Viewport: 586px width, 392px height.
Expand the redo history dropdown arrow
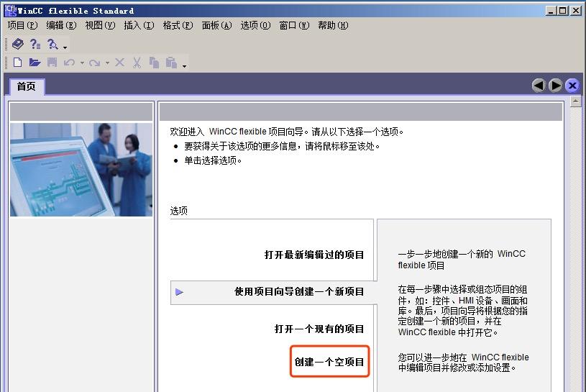[x=107, y=63]
